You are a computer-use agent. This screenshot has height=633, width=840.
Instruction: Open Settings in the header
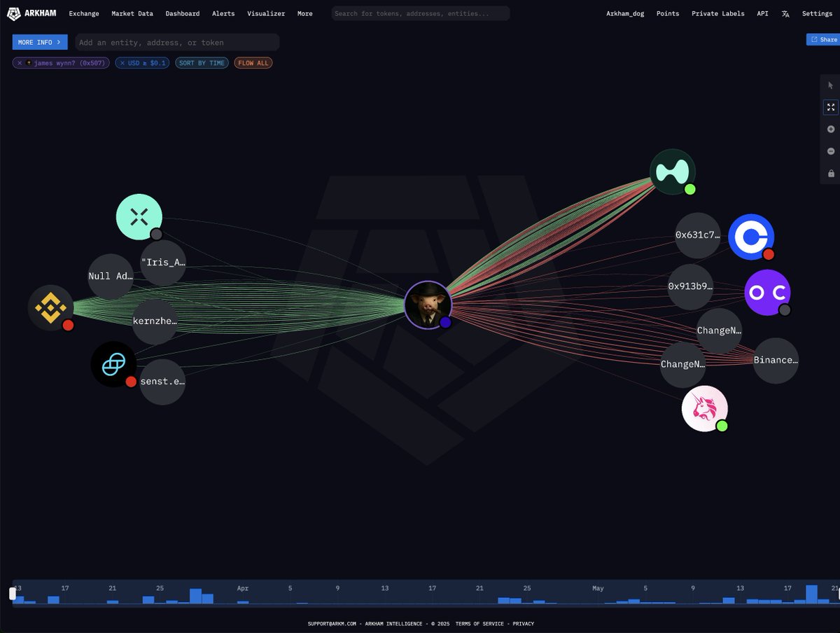817,13
